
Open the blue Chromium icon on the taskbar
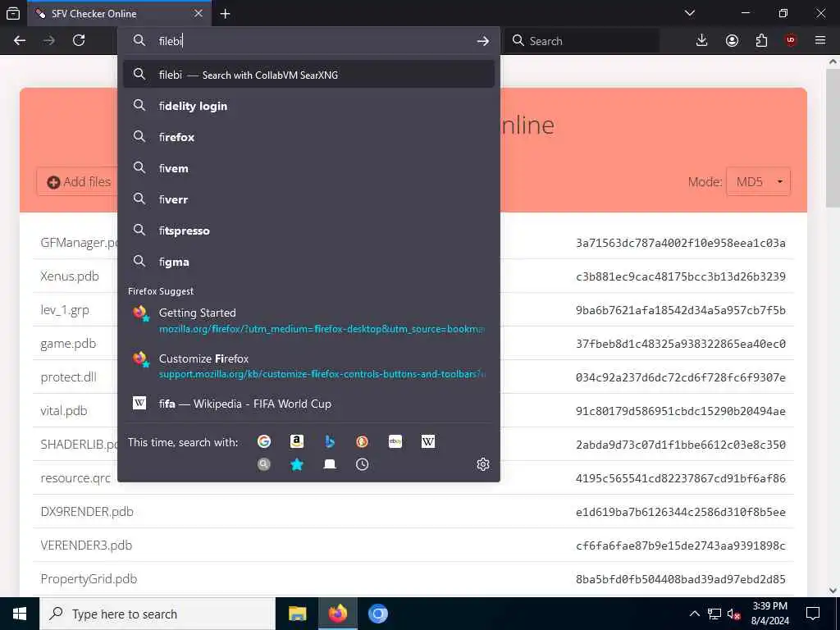click(377, 614)
